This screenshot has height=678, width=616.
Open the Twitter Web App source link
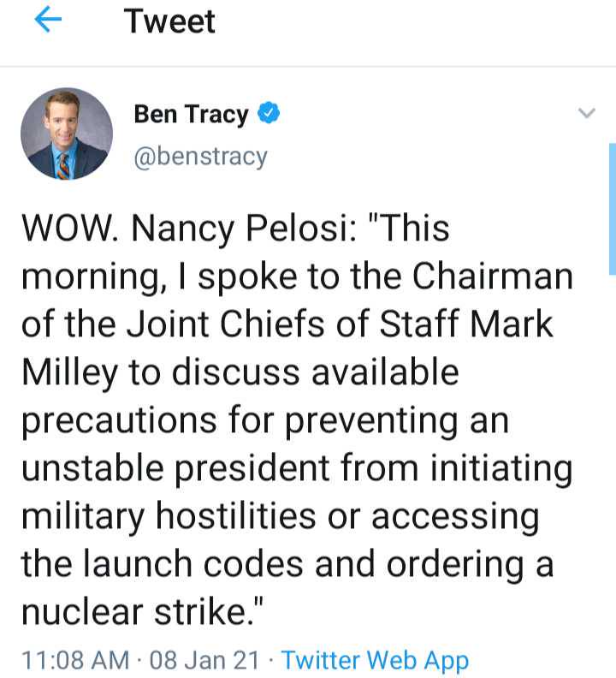click(x=375, y=660)
